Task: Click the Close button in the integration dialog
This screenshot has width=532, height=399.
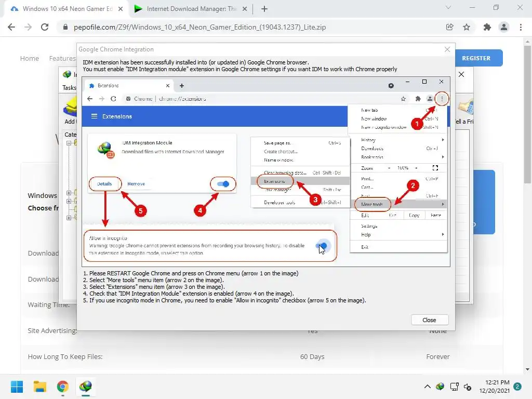Action: (x=430, y=320)
